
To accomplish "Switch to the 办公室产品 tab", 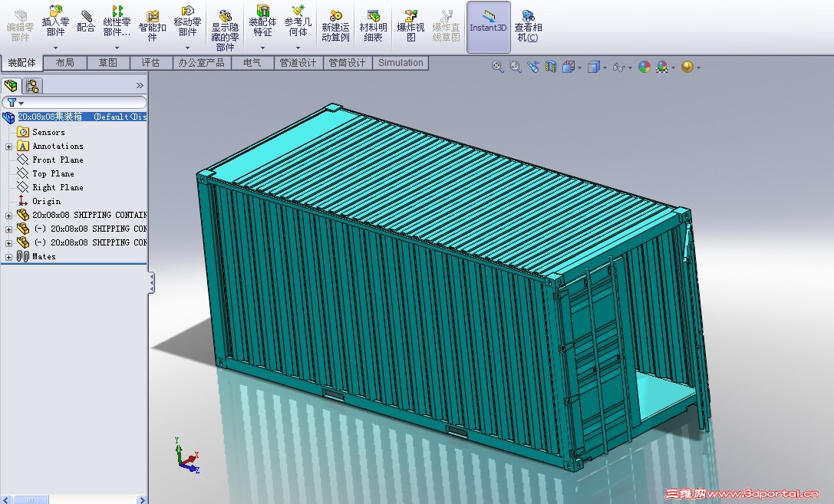I will (x=201, y=63).
